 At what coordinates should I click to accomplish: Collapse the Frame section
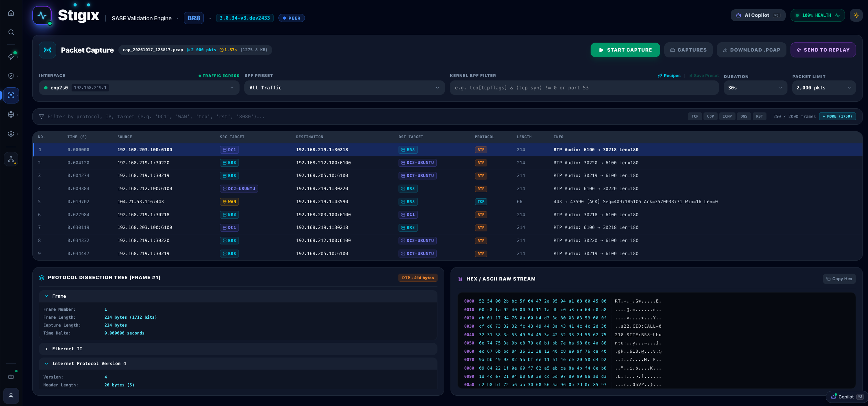click(238, 296)
